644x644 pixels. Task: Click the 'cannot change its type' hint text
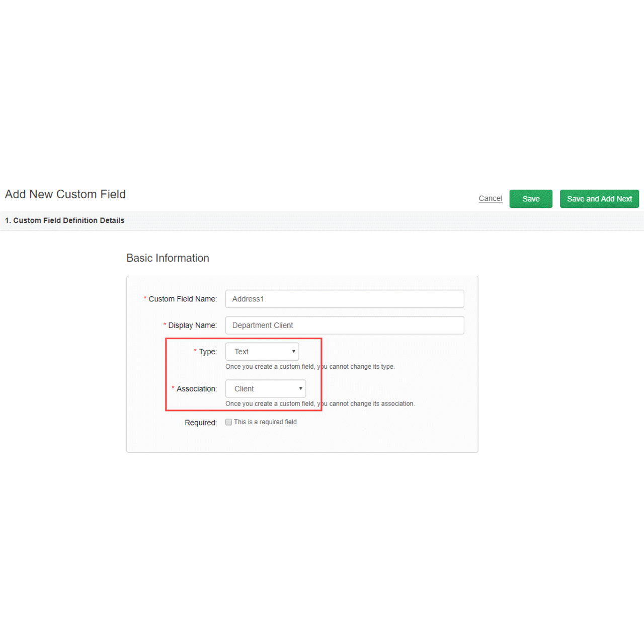310,367
